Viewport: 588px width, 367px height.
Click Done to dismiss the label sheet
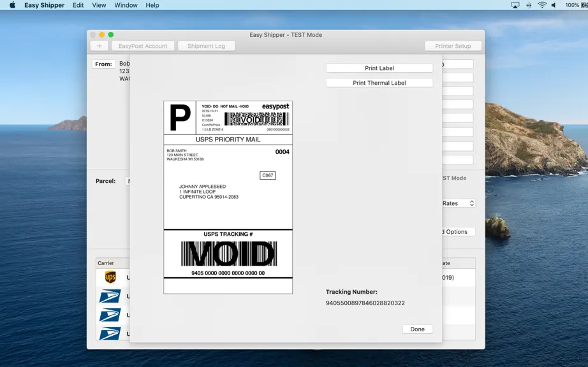(417, 329)
